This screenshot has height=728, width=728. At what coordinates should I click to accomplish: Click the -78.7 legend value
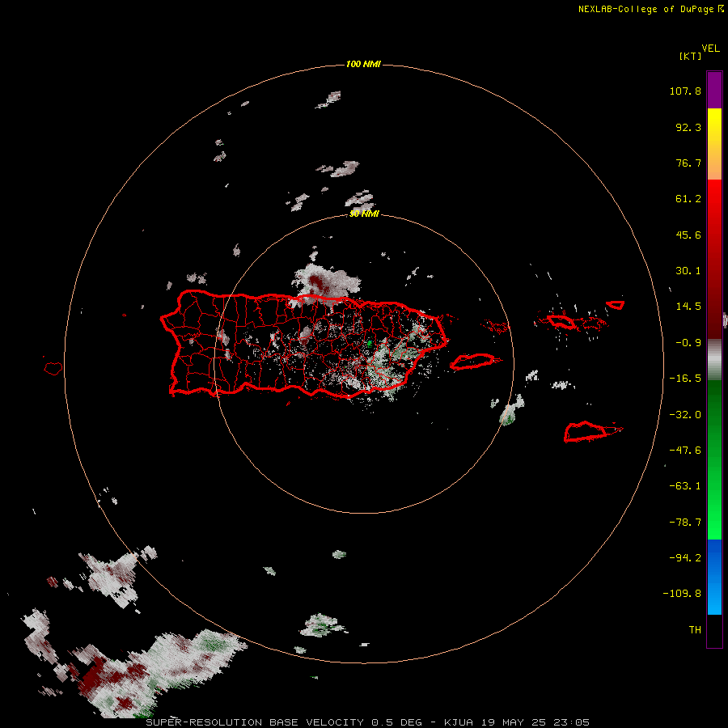(685, 523)
